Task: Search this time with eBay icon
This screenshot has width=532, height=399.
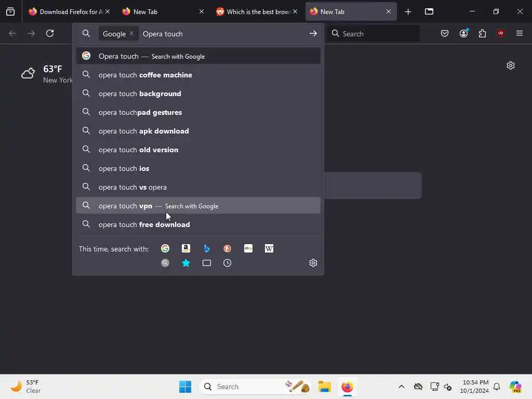Action: point(248,249)
